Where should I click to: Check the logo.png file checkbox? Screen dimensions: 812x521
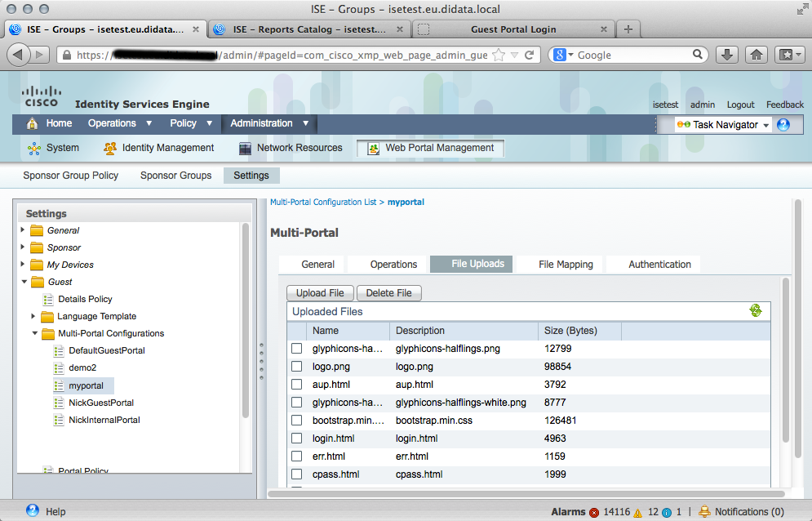tap(297, 367)
